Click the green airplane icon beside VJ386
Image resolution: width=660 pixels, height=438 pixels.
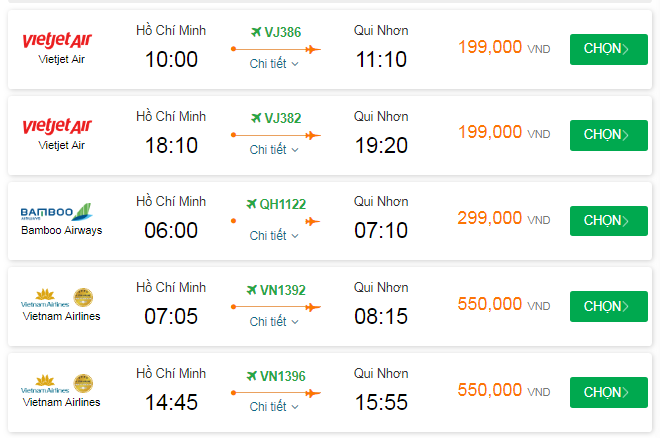(255, 32)
